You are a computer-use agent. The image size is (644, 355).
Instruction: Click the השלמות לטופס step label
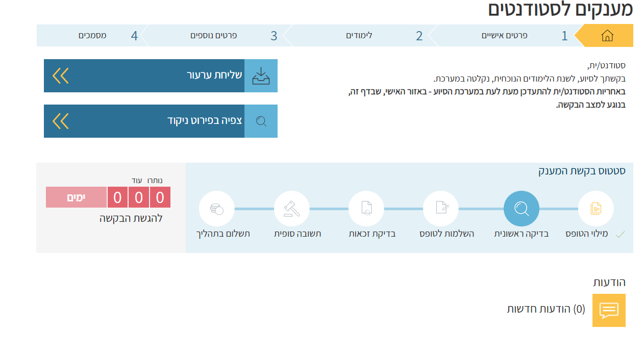447,234
